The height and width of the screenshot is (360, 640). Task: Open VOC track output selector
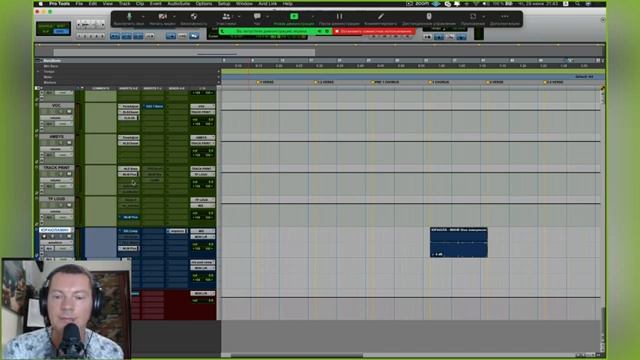tap(202, 112)
